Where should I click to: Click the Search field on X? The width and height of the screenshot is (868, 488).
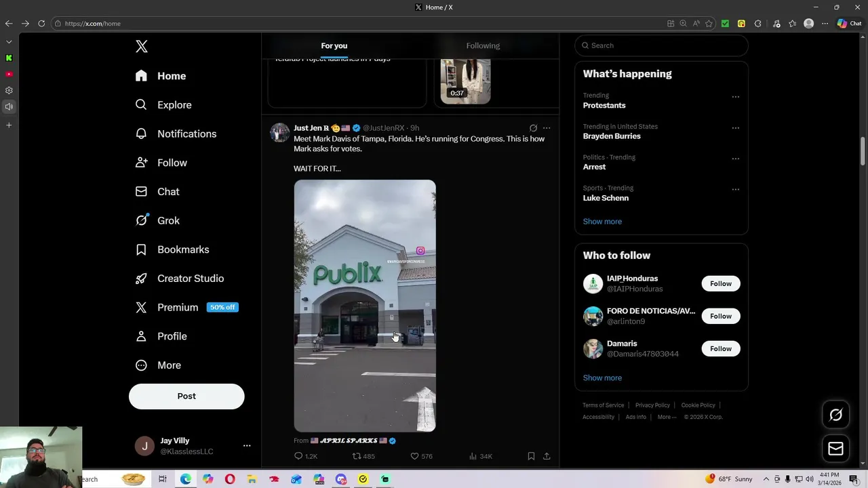click(661, 45)
